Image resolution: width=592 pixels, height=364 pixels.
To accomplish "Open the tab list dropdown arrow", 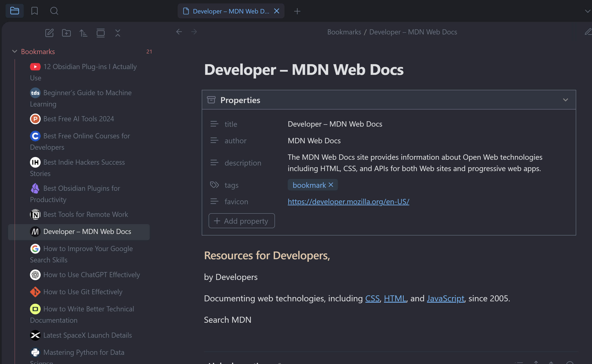I will click(588, 11).
